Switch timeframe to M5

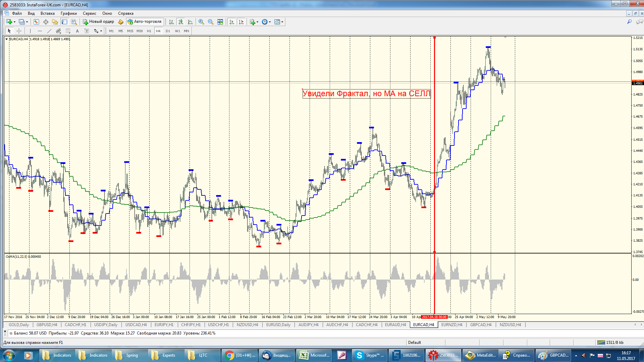pos(121,31)
